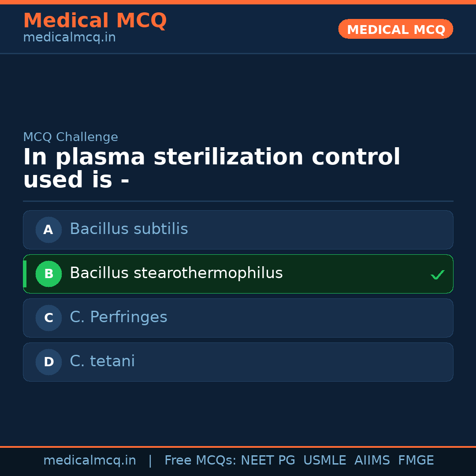This screenshot has height=476, width=476.
Task: Click "FMGE" in the footer
Action: pyautogui.click(x=416, y=461)
